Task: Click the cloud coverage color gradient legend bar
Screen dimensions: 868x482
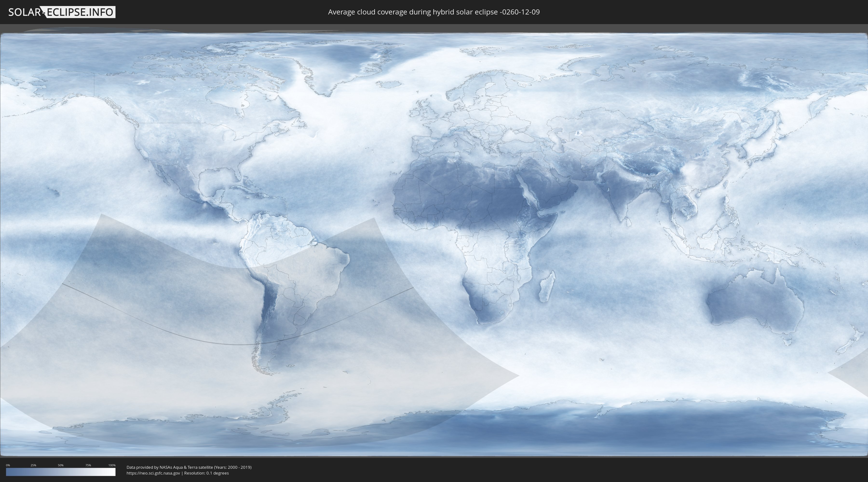Action: pyautogui.click(x=61, y=472)
